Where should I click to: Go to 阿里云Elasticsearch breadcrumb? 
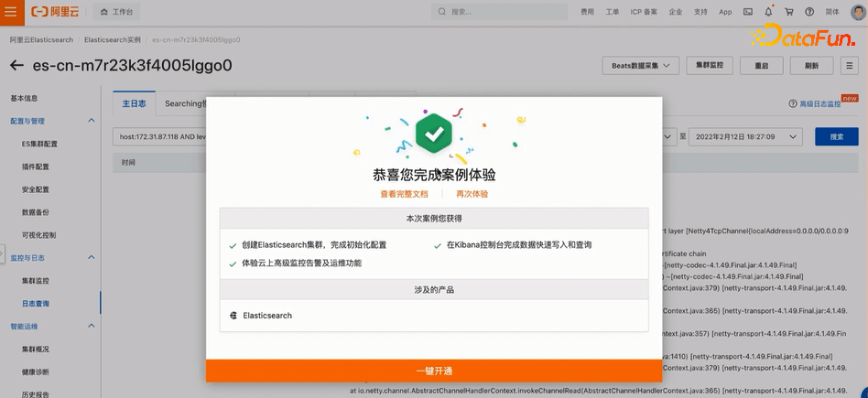pyautogui.click(x=41, y=40)
